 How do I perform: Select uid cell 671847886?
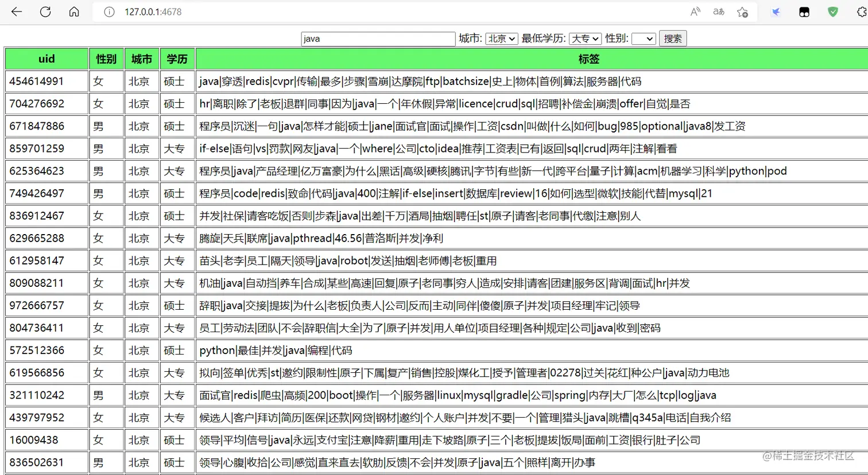46,126
